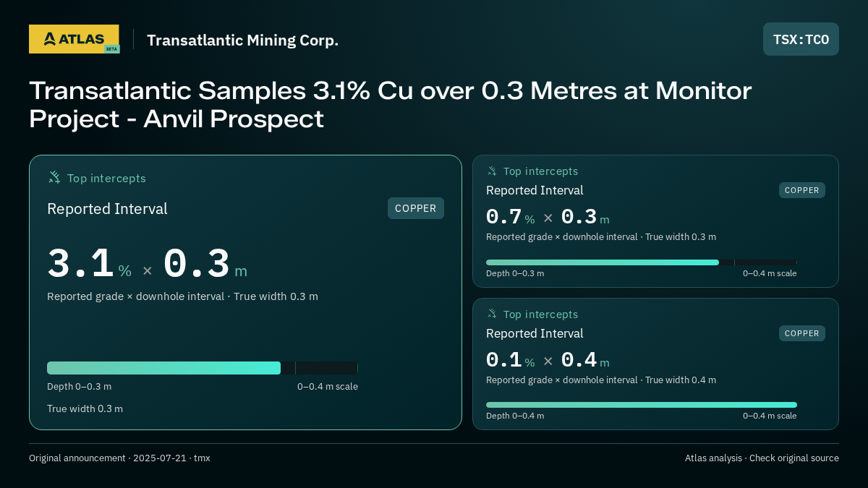Click 'Top intercepts' label in the 0.1% card
Viewport: 868px width, 488px height.
point(540,314)
